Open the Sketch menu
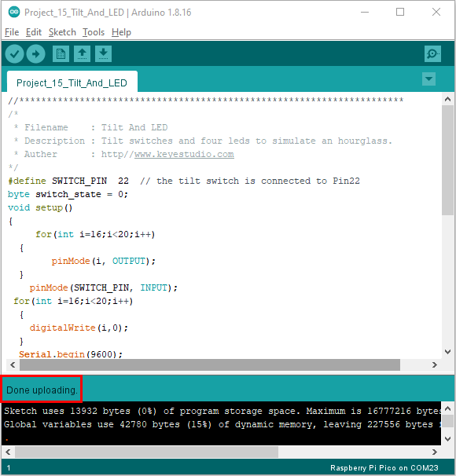456x476 pixels. (62, 32)
